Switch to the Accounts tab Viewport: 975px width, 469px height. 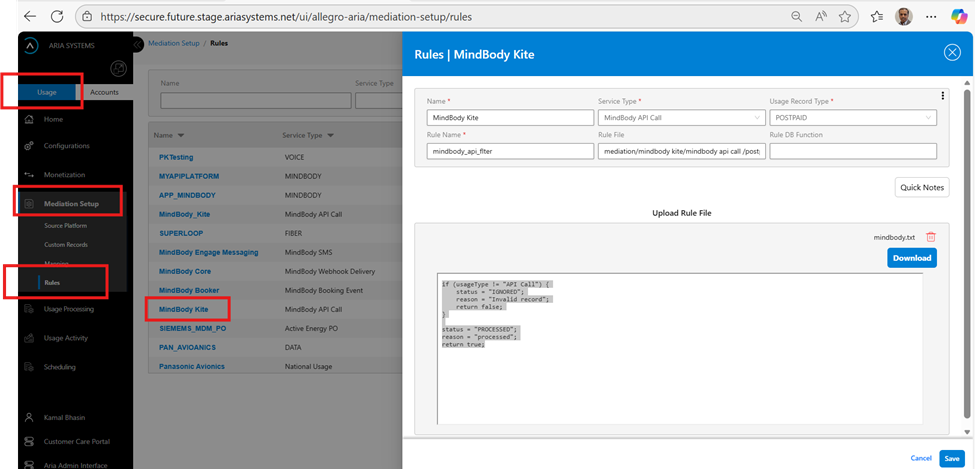coord(104,92)
